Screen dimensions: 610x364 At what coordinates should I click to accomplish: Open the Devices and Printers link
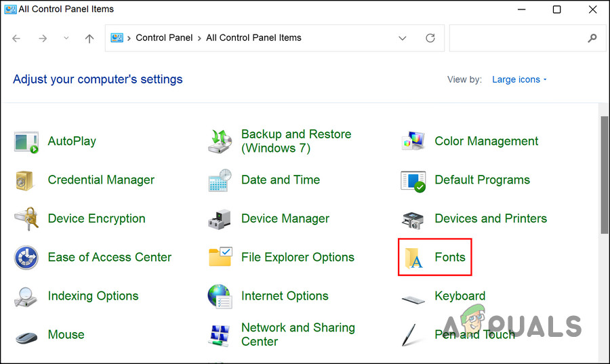[491, 218]
